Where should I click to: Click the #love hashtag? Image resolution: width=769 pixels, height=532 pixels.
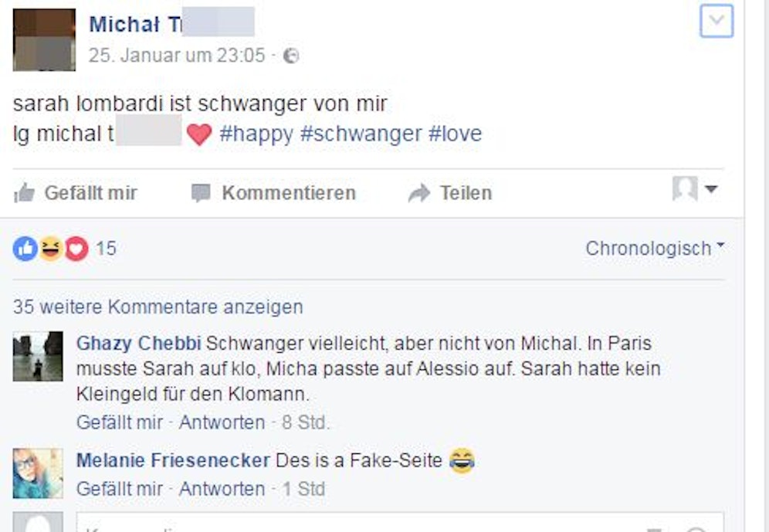click(455, 134)
